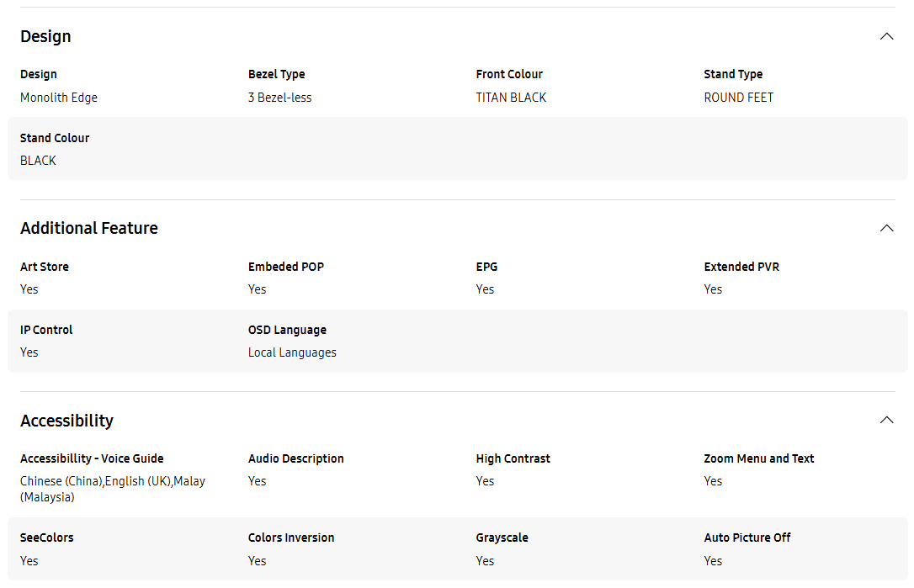Click the SeeColors spec label
This screenshot has width=914, height=588.
click(46, 538)
